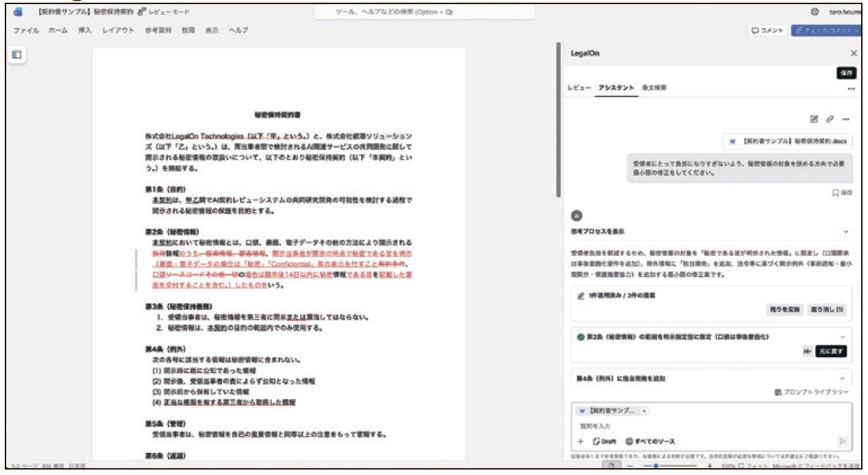Open the 挿入 ribbon tab
Viewport: 868px width, 475px height.
coord(84,31)
